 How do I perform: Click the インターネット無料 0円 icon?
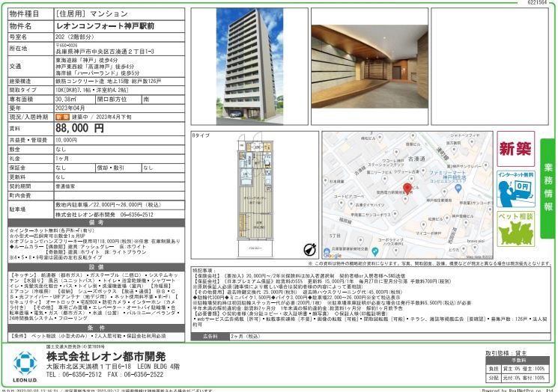515,189
